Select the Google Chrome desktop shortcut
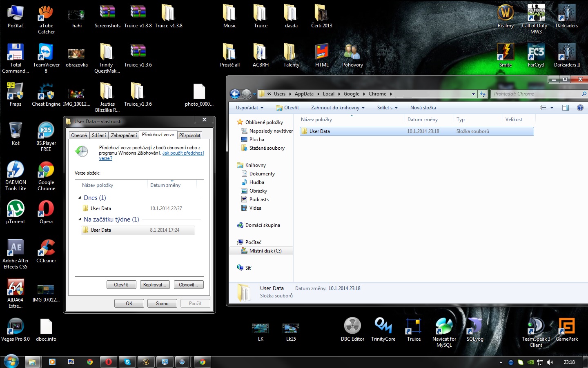The height and width of the screenshot is (368, 588). pyautogui.click(x=46, y=176)
